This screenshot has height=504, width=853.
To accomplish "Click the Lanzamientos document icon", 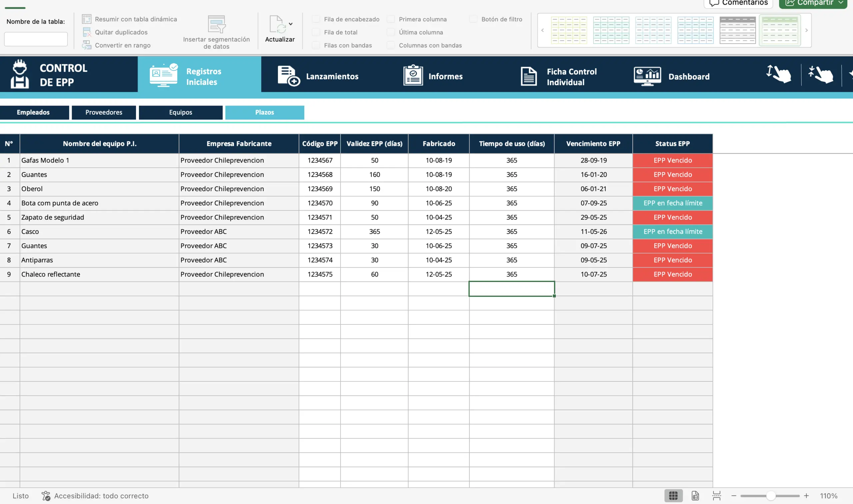I will pyautogui.click(x=289, y=76).
